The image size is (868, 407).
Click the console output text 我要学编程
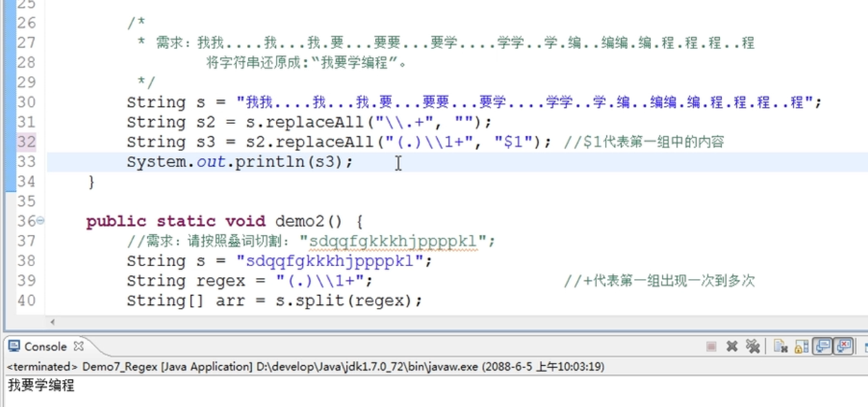click(x=41, y=386)
